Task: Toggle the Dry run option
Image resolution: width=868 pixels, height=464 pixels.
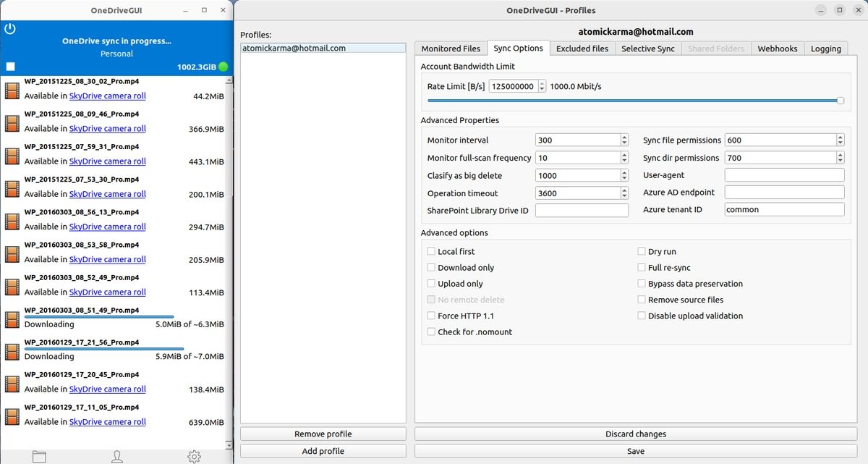Action: 642,251
